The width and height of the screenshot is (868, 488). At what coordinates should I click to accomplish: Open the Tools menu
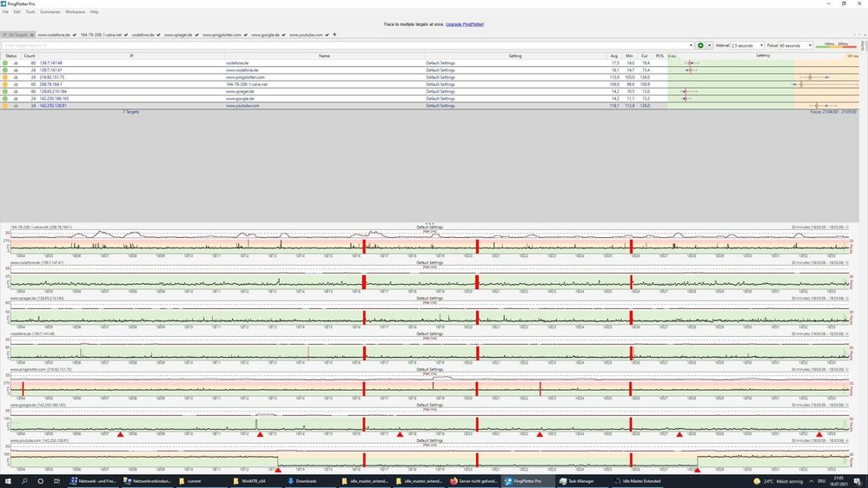[x=30, y=11]
